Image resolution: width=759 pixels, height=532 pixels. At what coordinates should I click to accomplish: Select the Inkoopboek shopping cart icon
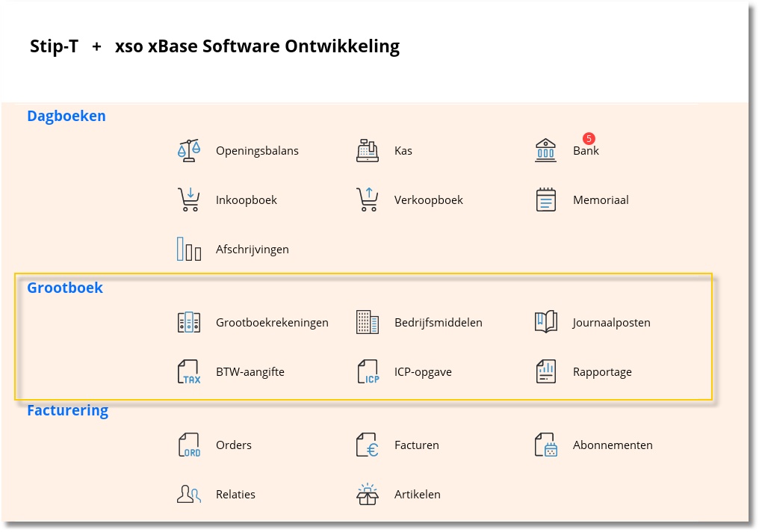click(189, 199)
